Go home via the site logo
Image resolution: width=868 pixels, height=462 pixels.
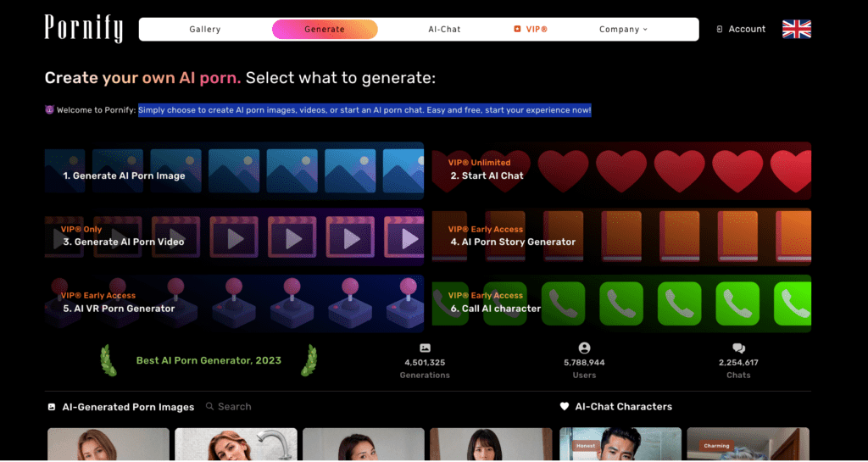click(84, 29)
